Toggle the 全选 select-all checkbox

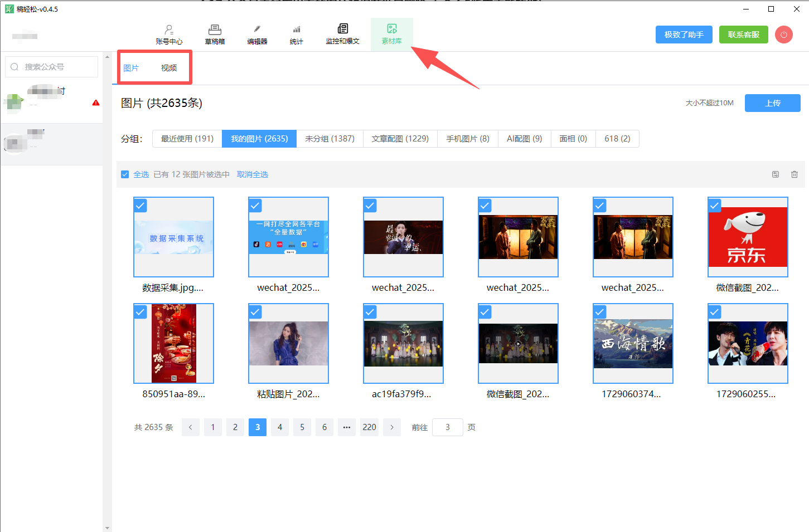click(x=125, y=174)
